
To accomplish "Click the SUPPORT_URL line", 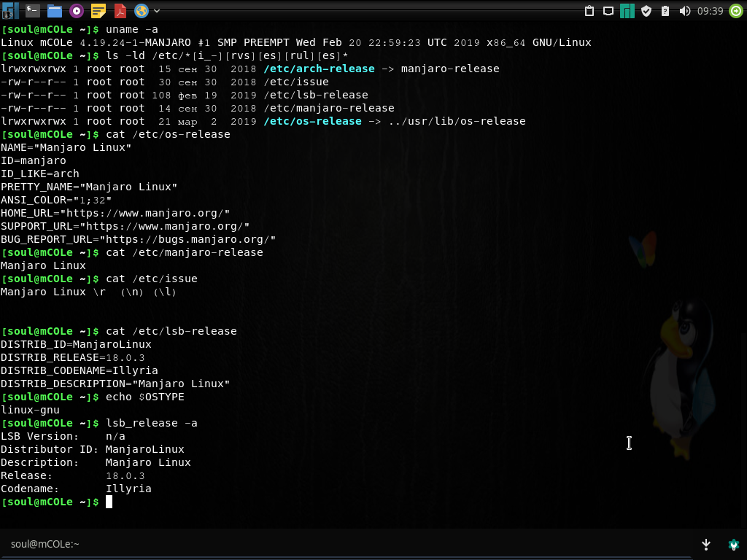I will (125, 226).
